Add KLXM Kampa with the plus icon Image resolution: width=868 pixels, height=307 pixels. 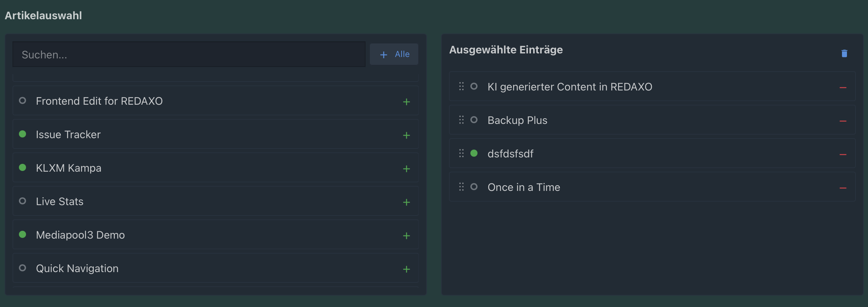(x=406, y=169)
